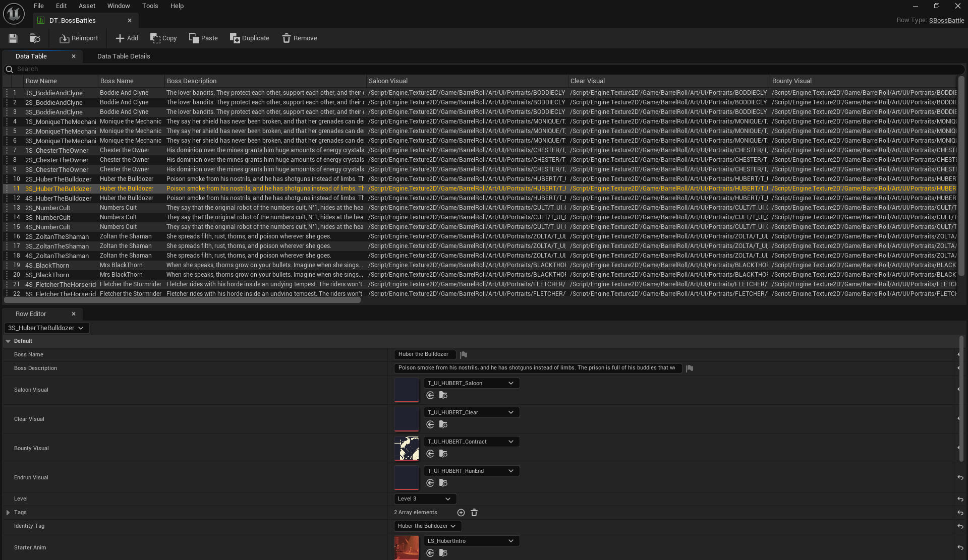This screenshot has height=560, width=968.
Task: Open the Asset menu
Action: coord(87,6)
